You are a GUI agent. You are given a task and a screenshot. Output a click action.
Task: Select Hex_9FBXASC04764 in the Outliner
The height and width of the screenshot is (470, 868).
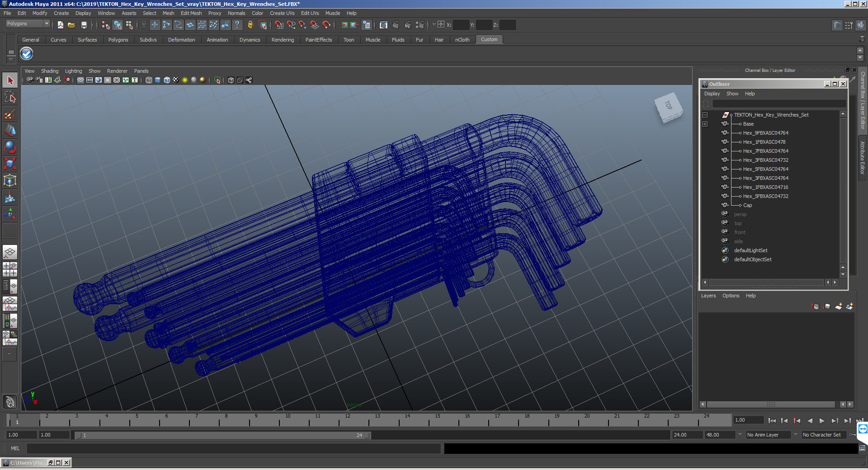(765, 133)
